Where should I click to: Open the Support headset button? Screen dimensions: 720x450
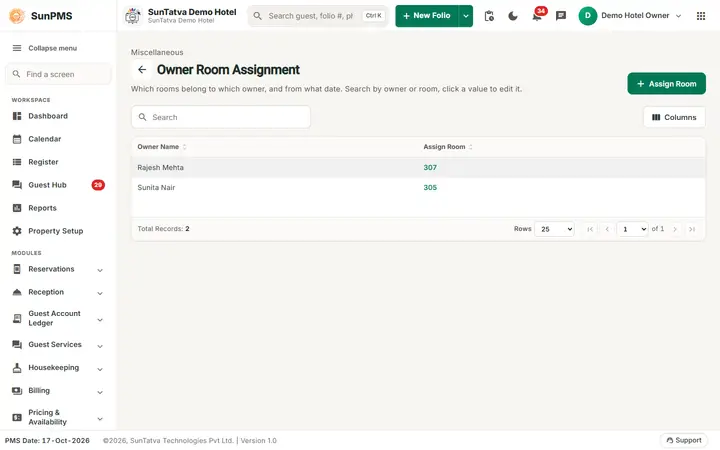[x=684, y=440]
